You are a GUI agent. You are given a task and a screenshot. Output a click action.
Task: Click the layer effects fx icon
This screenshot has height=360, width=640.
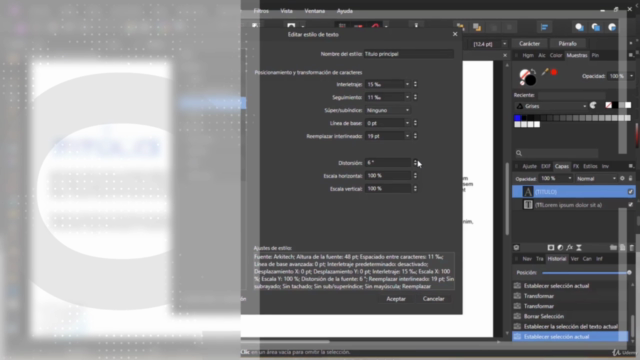tap(570, 247)
